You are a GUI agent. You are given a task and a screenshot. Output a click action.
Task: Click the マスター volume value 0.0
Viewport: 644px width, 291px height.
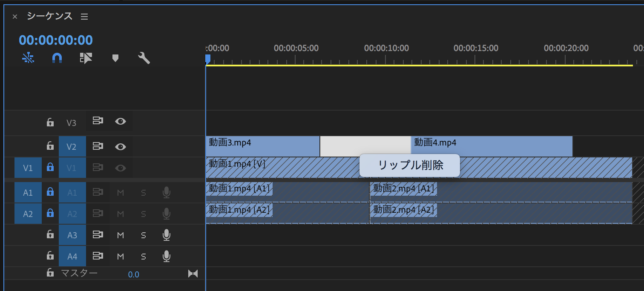(x=134, y=274)
